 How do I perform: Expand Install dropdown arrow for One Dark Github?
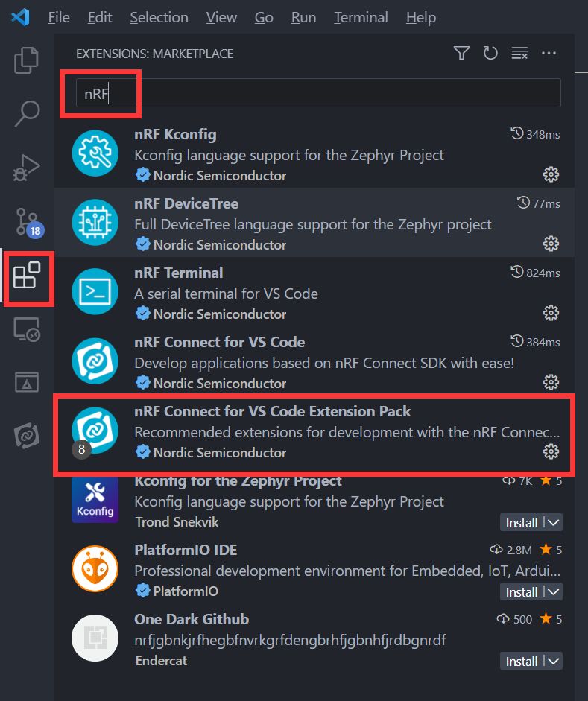tap(554, 662)
